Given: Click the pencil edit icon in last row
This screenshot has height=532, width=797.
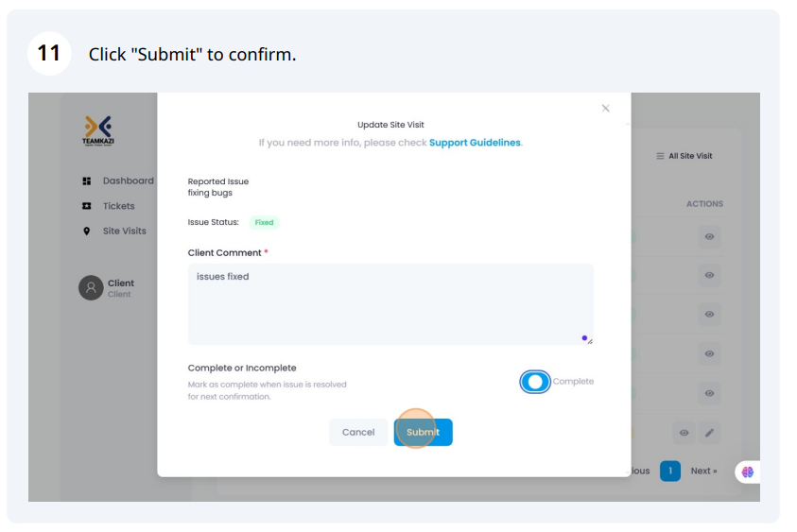Looking at the screenshot, I should (710, 433).
